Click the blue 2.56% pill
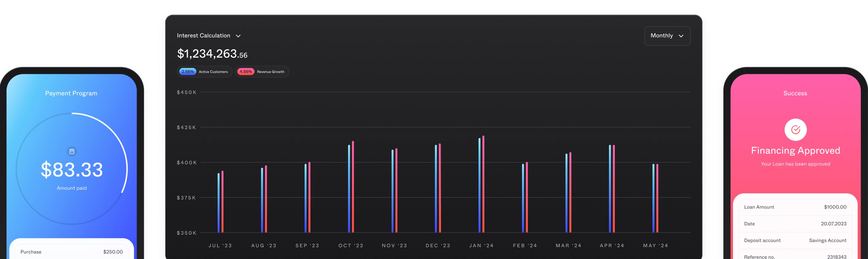868x259 pixels. [188, 72]
